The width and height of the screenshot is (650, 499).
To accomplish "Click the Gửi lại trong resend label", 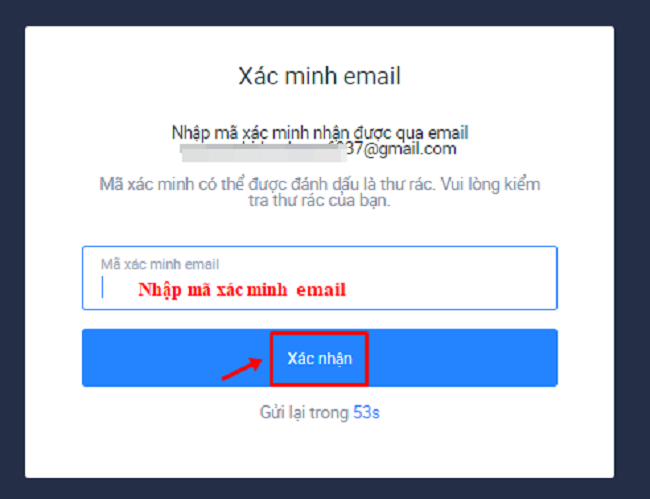I will [x=304, y=413].
